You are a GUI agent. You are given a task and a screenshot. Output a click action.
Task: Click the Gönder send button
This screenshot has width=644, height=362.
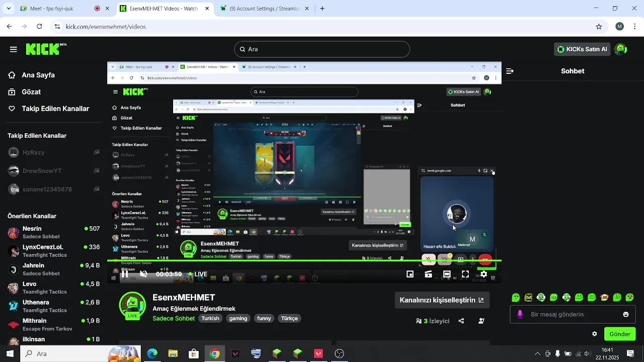pos(620,334)
